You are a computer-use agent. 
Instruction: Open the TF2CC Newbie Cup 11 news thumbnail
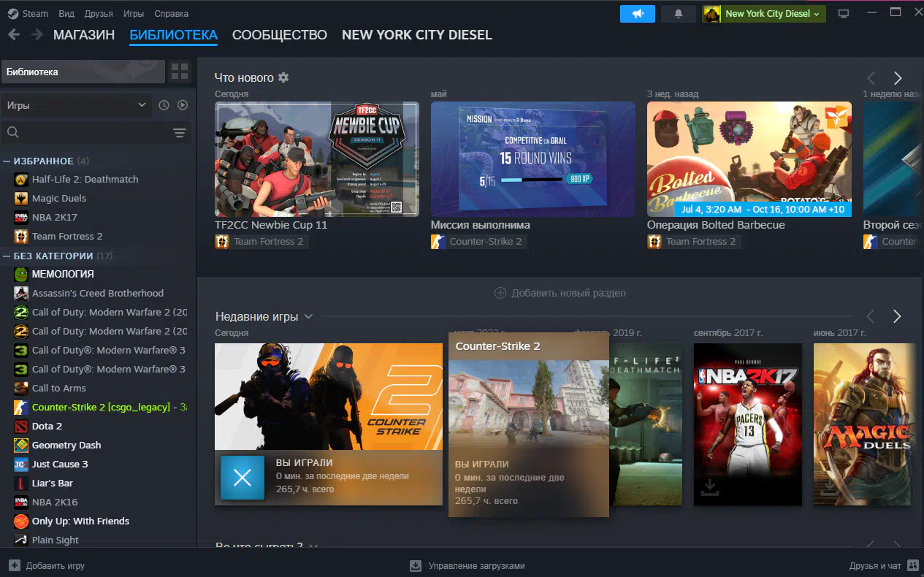pyautogui.click(x=317, y=159)
